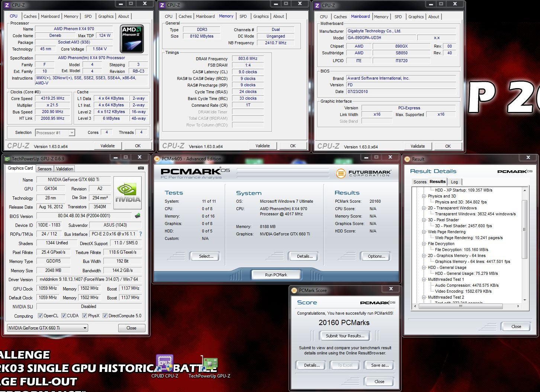Open the CPUID CPU-Z desktop shortcut
Image resolution: width=540 pixels, height=392 pixels.
point(165,366)
